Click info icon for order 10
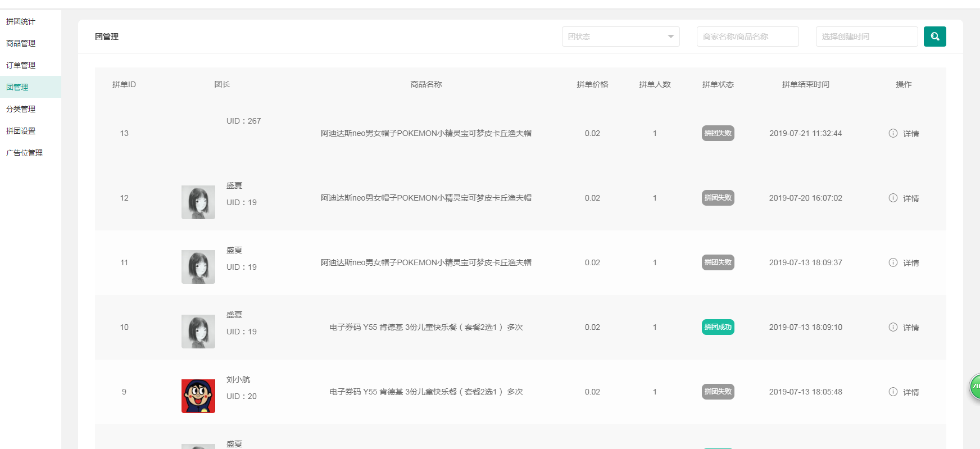Viewport: 980px width, 449px height. pos(893,327)
